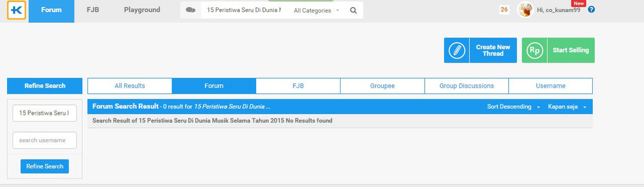Open the Playground navigation tab
644x187 pixels.
pos(142,10)
